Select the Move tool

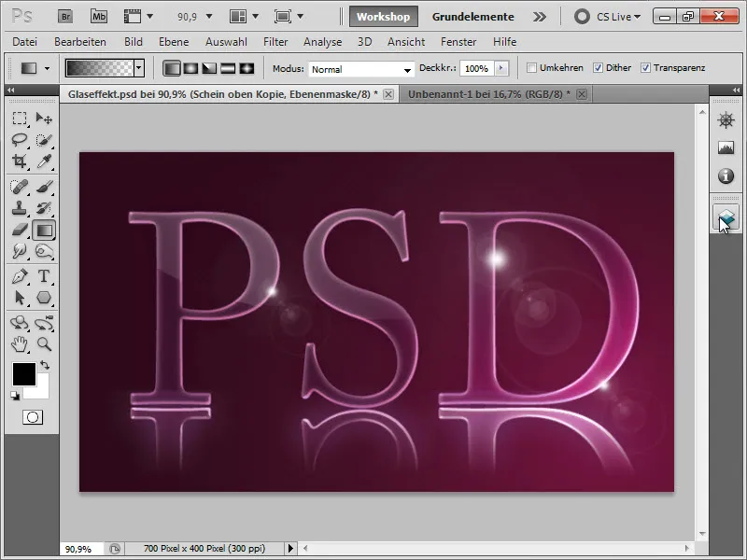click(44, 119)
